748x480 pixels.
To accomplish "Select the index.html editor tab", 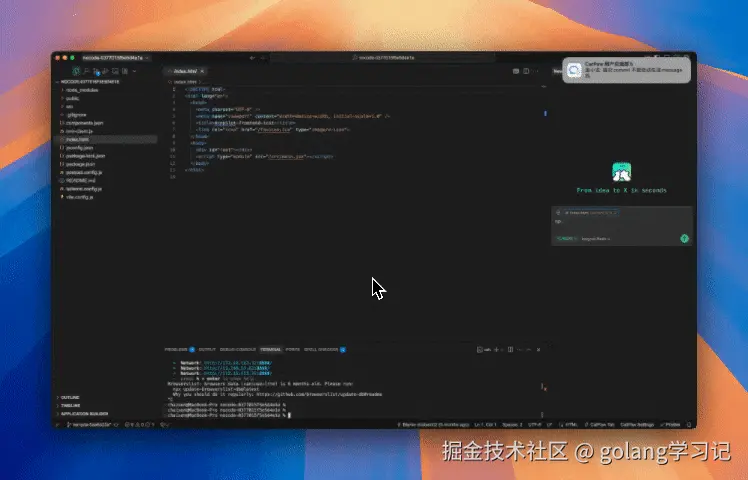I will pos(185,71).
